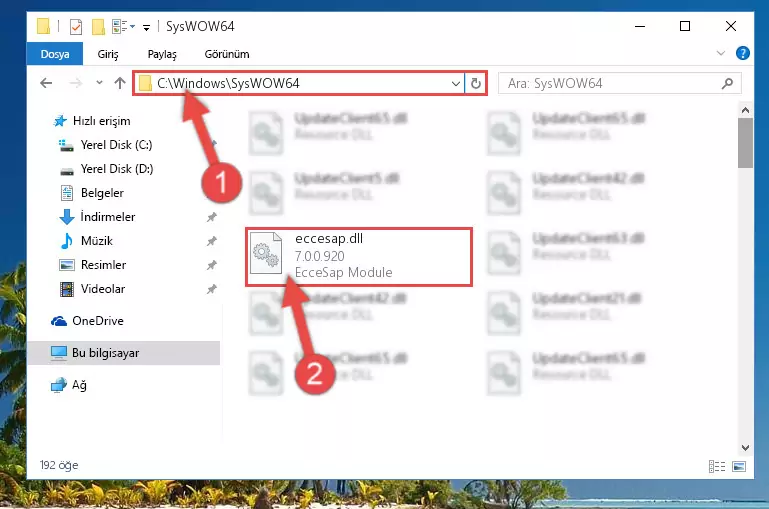Screen dimensions: 769x509
Task: Click the search magnifier icon
Action: click(727, 83)
